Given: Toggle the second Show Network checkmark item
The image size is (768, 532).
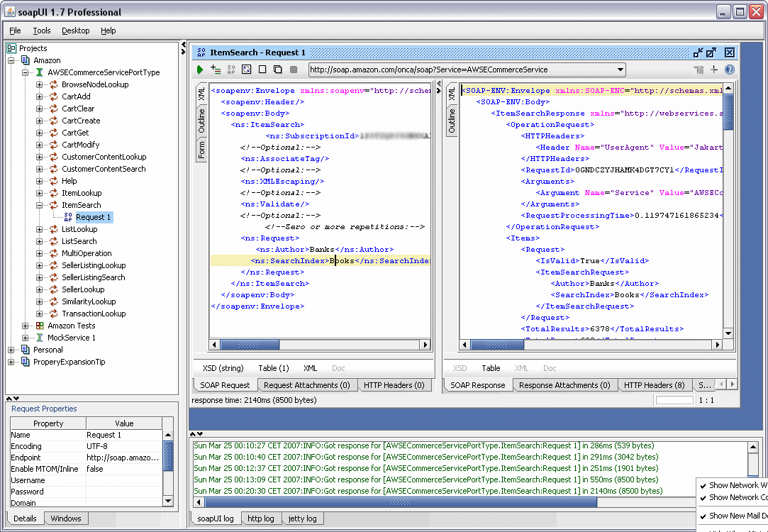Looking at the screenshot, I should click(738, 497).
